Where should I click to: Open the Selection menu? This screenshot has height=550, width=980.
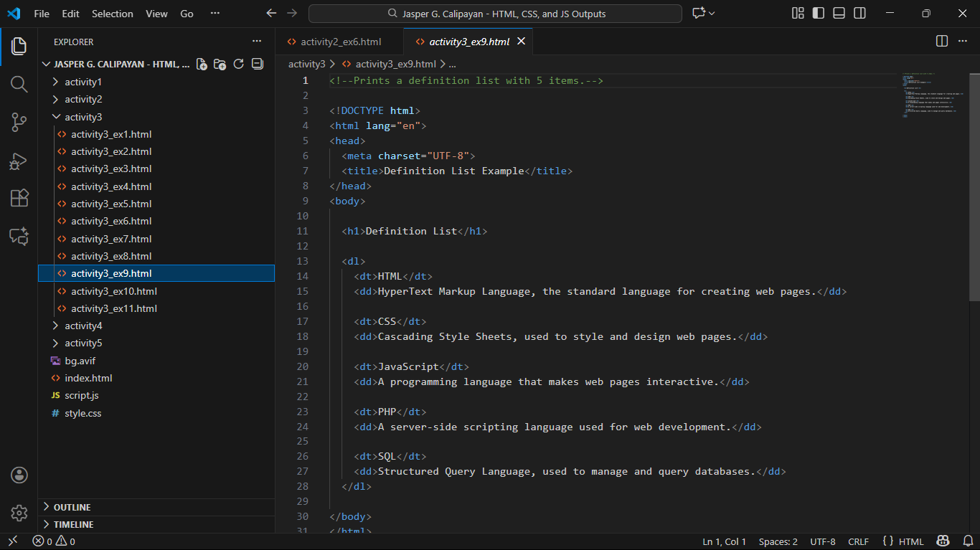click(x=113, y=14)
